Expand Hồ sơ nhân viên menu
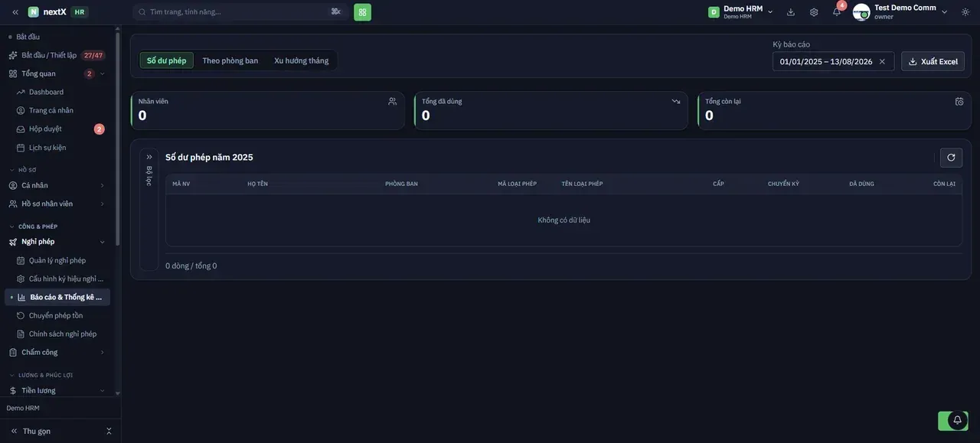The width and height of the screenshot is (980, 443). coord(57,204)
